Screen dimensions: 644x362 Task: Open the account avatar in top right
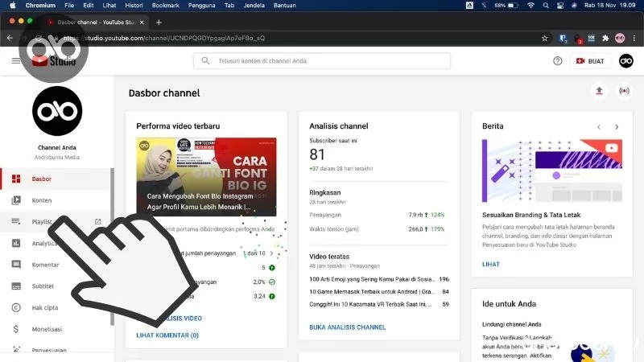pos(625,60)
